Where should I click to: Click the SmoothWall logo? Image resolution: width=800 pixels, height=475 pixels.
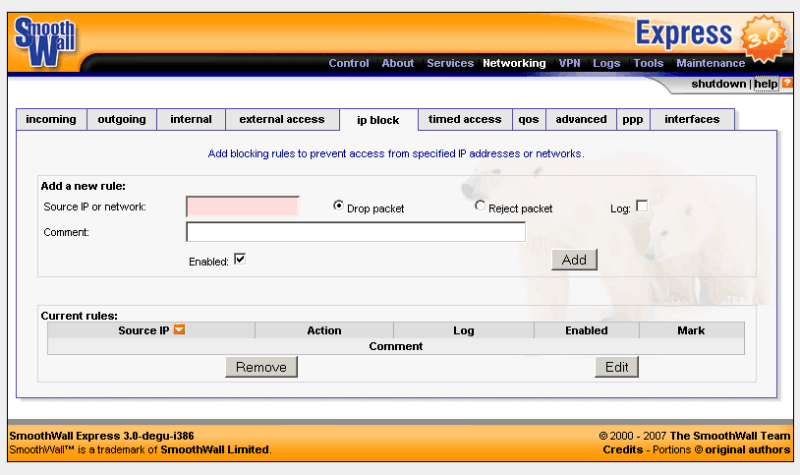point(45,42)
